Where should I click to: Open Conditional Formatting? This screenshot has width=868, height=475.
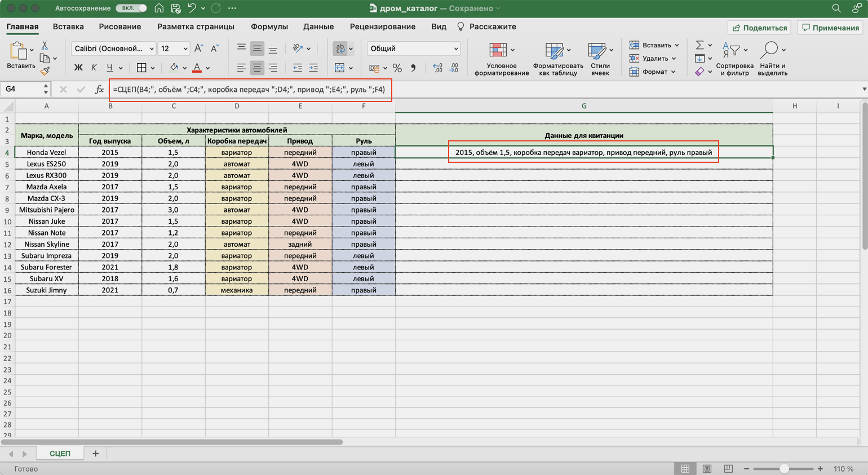point(501,59)
